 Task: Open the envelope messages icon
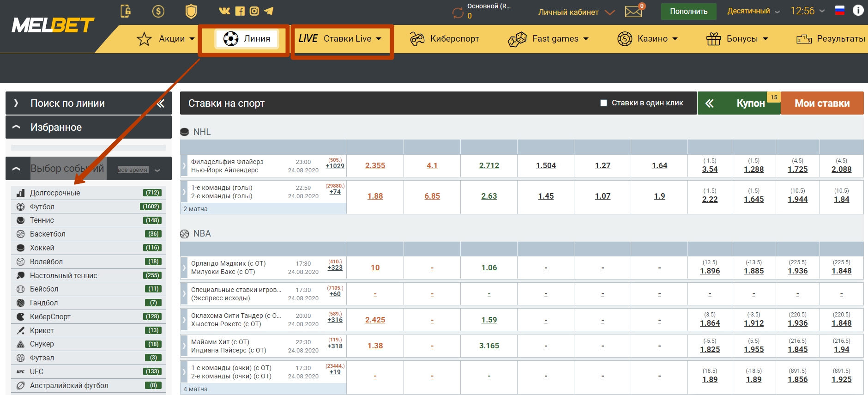pyautogui.click(x=633, y=12)
